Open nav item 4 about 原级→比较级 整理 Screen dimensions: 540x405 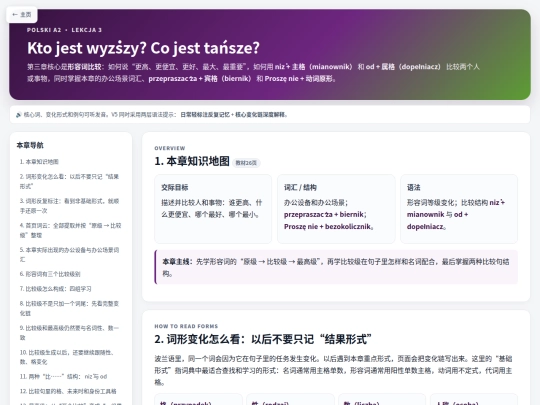pos(70,230)
